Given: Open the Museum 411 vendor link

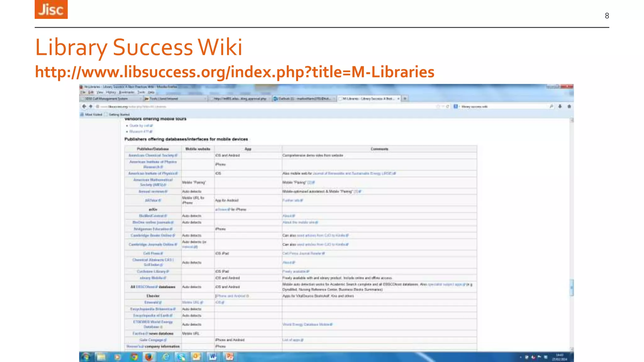Looking at the screenshot, I should (141, 131).
